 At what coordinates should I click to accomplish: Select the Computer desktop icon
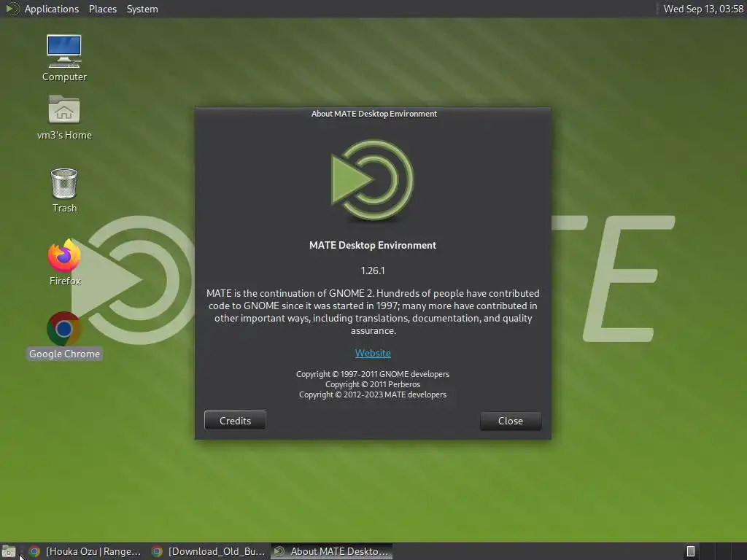(x=64, y=58)
